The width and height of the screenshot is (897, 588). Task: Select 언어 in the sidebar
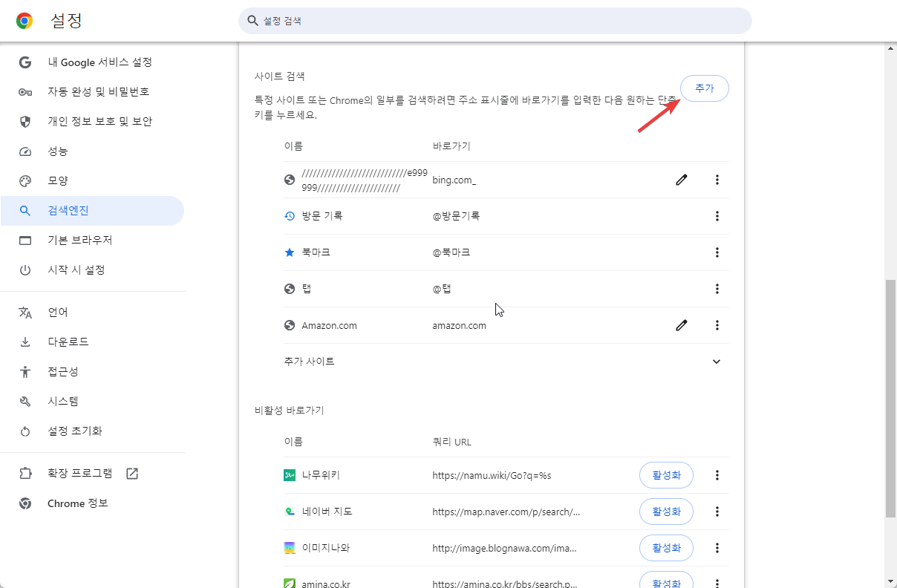click(58, 312)
